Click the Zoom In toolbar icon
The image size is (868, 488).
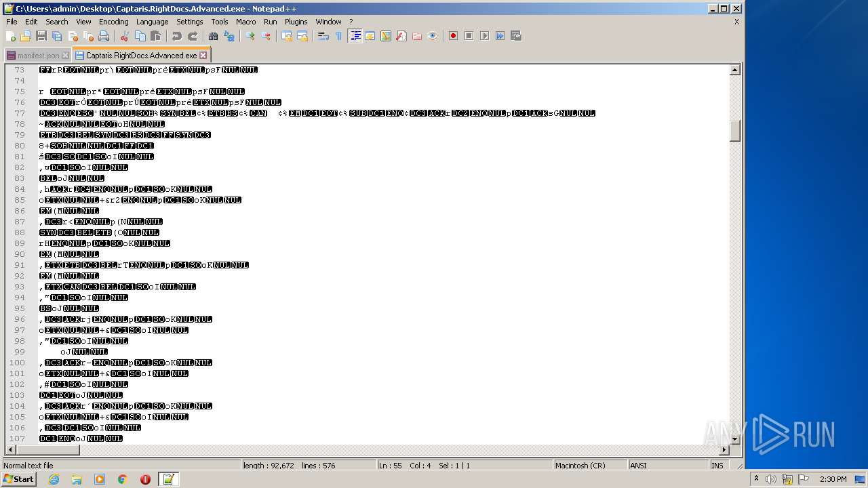[x=250, y=36]
